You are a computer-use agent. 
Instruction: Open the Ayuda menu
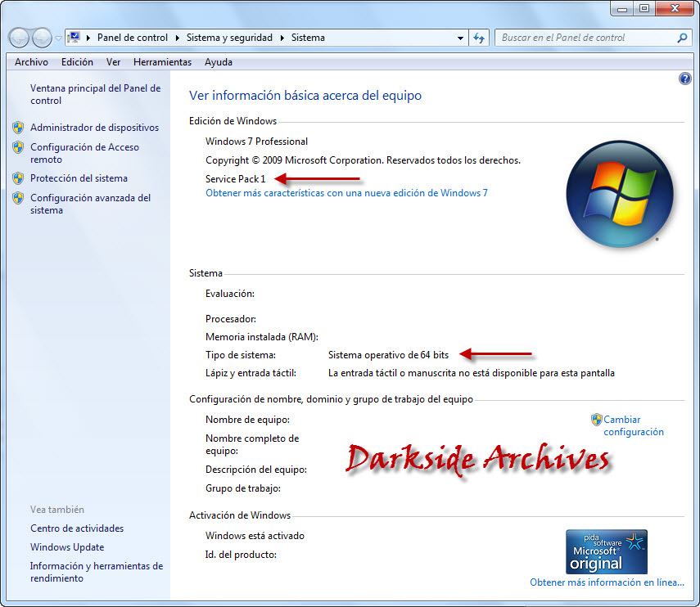[x=219, y=62]
